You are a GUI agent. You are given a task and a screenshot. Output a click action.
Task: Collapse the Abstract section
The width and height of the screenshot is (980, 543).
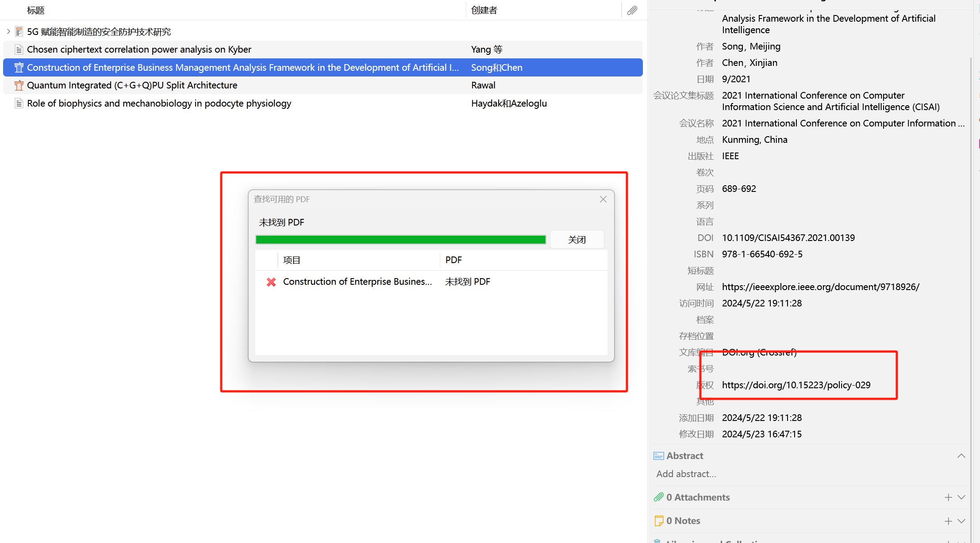click(961, 456)
